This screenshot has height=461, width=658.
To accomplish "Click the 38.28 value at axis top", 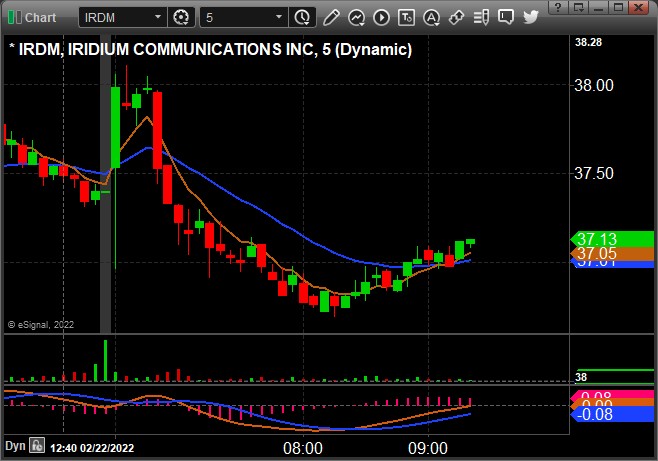I will point(588,42).
